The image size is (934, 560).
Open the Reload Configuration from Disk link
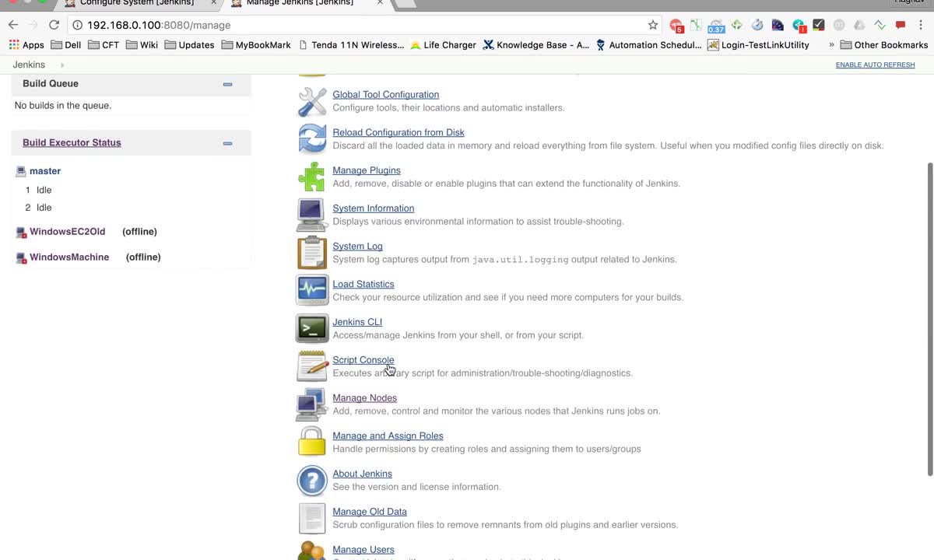[398, 133]
